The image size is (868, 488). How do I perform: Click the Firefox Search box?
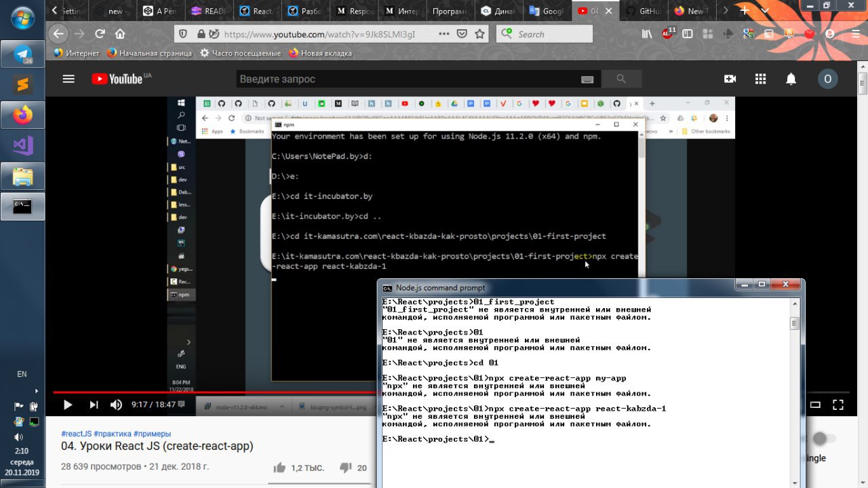545,34
